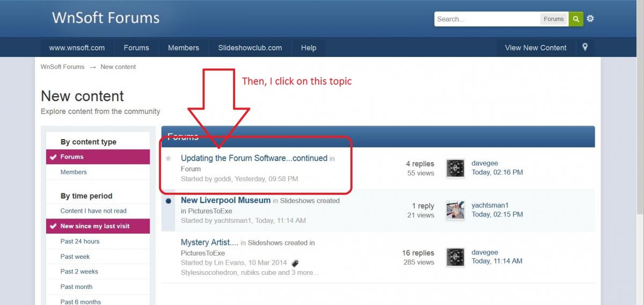
Task: Click WnSoft Forums site title
Action: point(106,18)
